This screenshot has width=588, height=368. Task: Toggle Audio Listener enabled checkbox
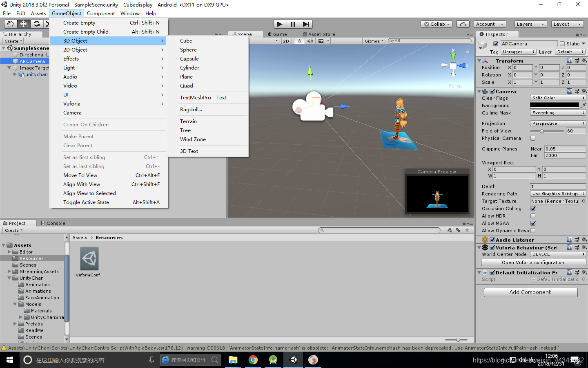pyautogui.click(x=492, y=240)
